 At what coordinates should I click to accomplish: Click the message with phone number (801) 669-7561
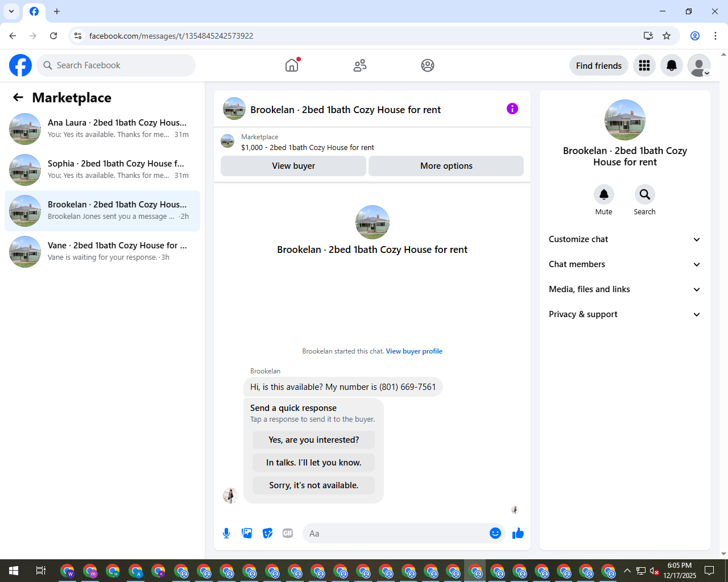343,387
